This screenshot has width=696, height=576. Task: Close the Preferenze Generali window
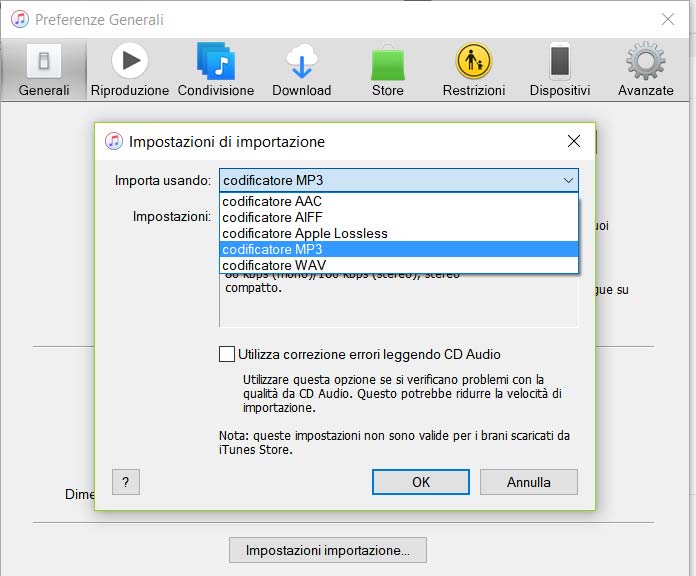pyautogui.click(x=668, y=19)
